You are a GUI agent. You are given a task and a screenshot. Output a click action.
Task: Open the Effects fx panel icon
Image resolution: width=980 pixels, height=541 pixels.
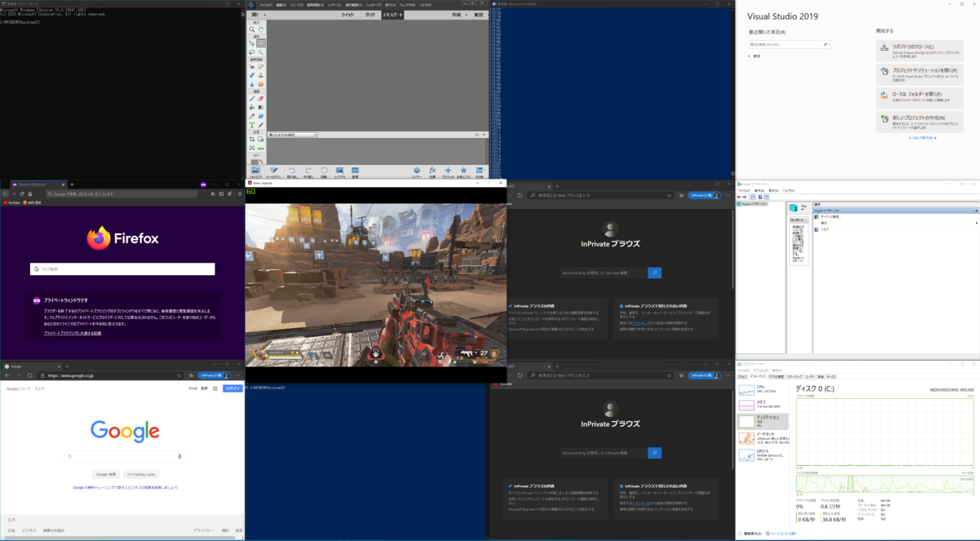point(432,171)
